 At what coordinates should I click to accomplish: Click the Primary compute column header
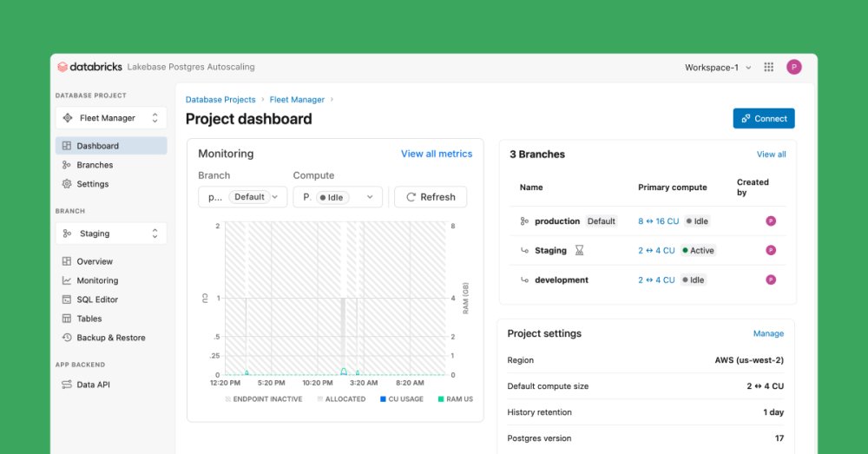click(x=672, y=188)
